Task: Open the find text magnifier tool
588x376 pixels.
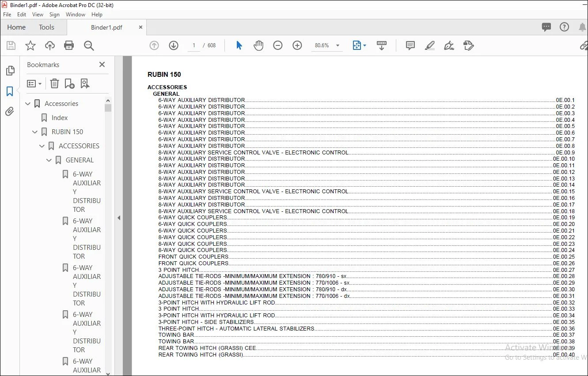Action: point(89,45)
